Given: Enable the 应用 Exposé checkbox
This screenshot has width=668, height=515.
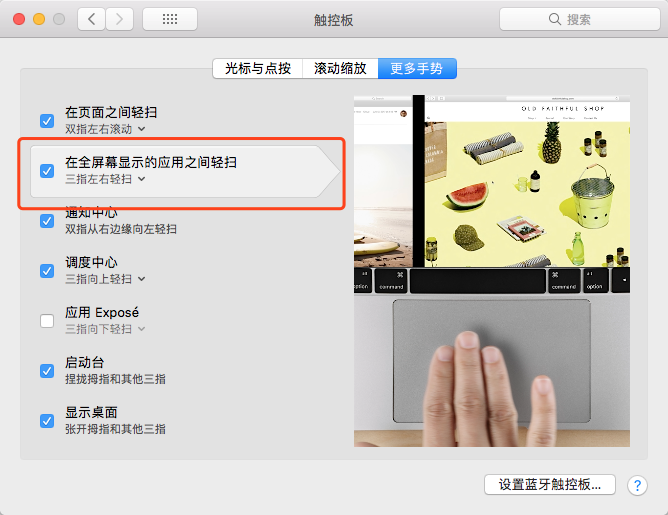Looking at the screenshot, I should pos(47,321).
